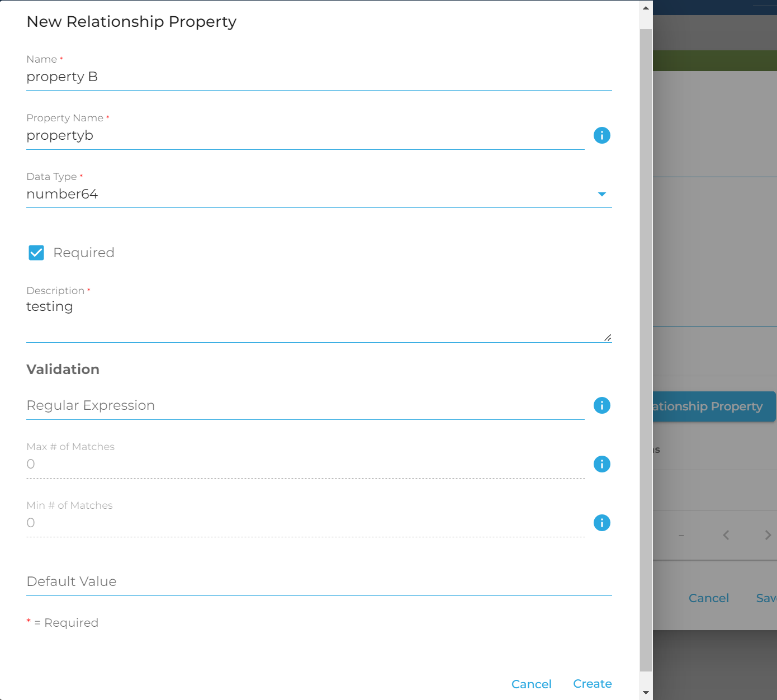
Task: Click the background panel Cancel link
Action: [708, 598]
